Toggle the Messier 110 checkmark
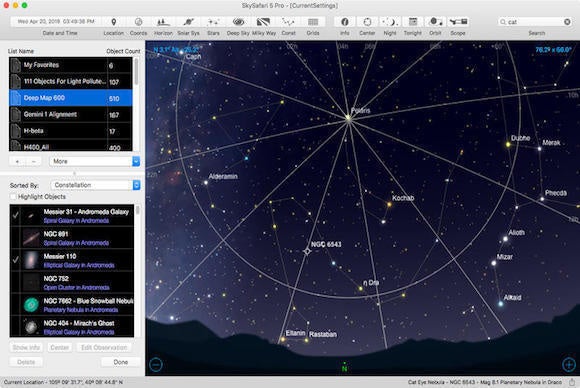 coord(16,260)
